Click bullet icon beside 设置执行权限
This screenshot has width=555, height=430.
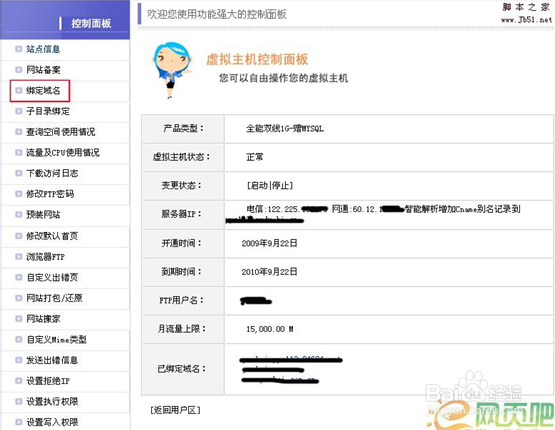click(x=18, y=401)
